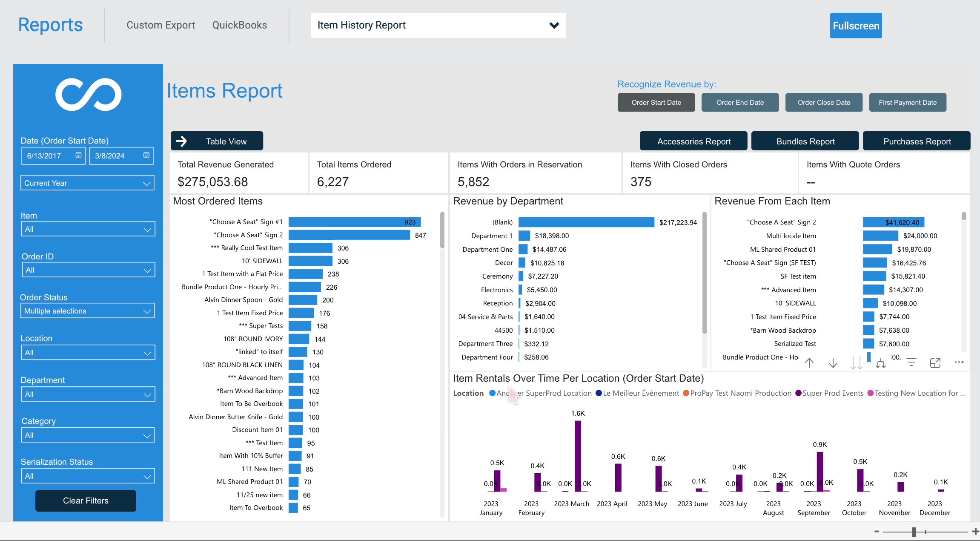980x541 pixels.
Task: Toggle the Le Meilleur Événement legend entry
Action: (x=637, y=393)
